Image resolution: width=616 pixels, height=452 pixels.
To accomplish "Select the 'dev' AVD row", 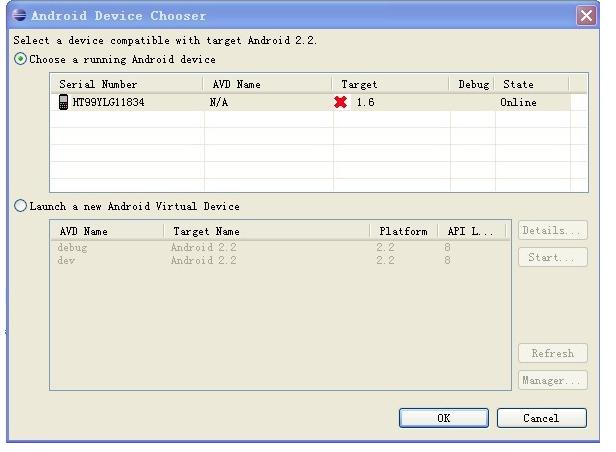I will [280, 260].
